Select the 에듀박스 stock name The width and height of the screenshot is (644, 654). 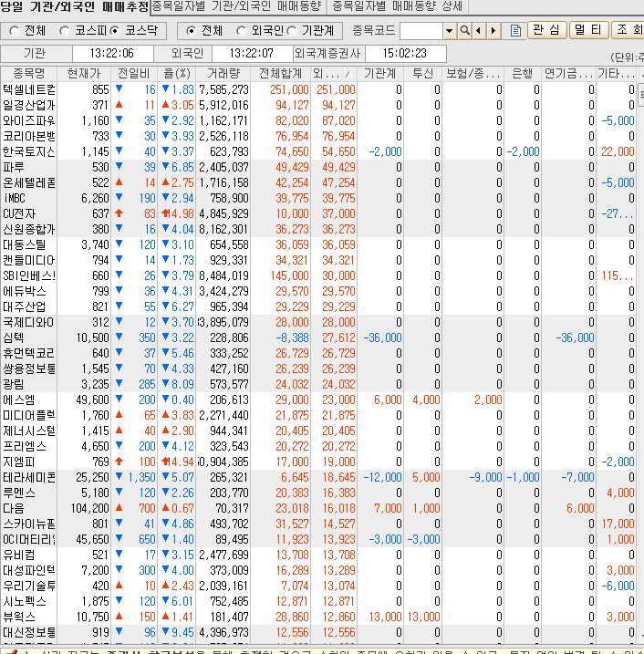click(x=25, y=291)
